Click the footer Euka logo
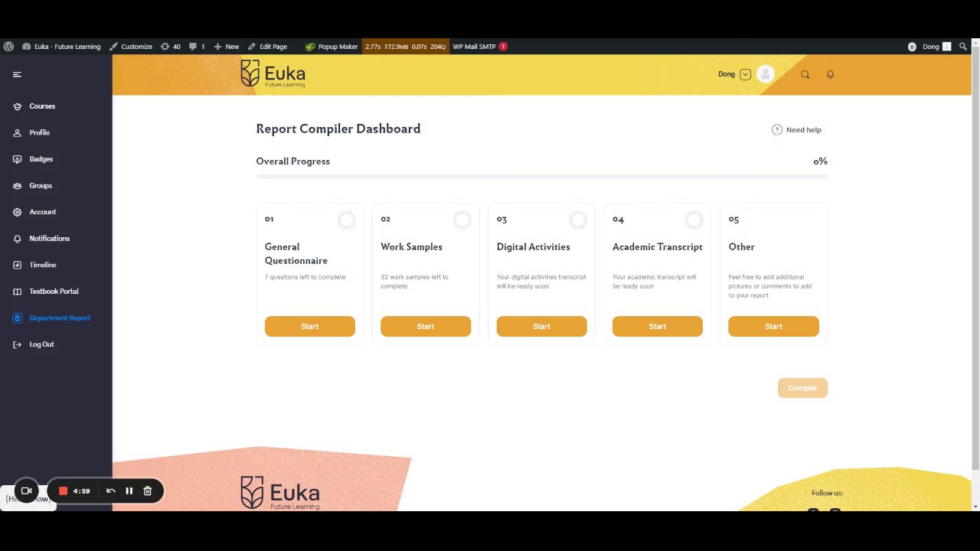 pyautogui.click(x=280, y=492)
